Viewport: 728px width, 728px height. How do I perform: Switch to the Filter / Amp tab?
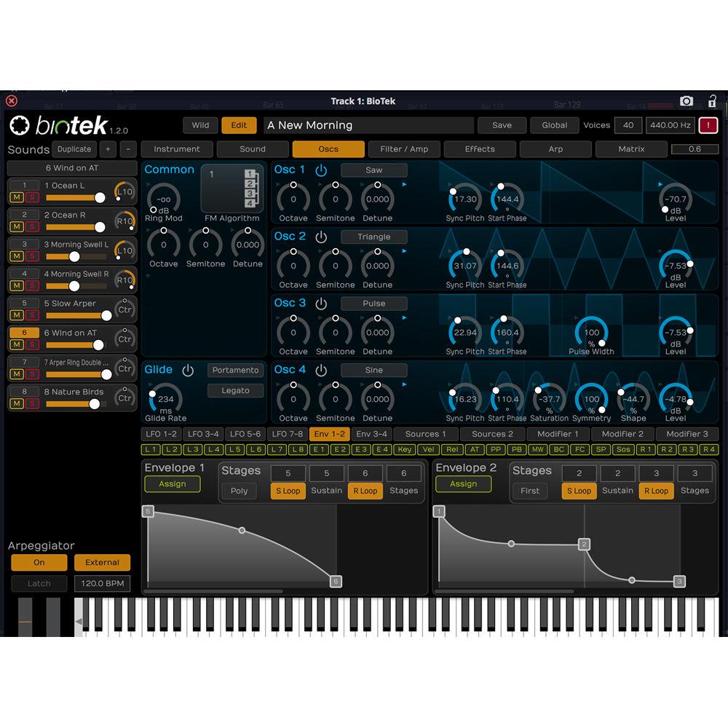tap(404, 149)
